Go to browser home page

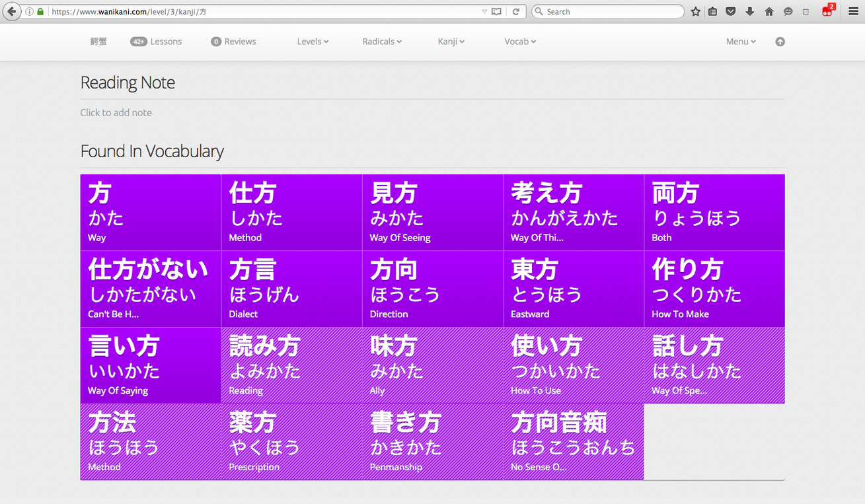click(769, 12)
